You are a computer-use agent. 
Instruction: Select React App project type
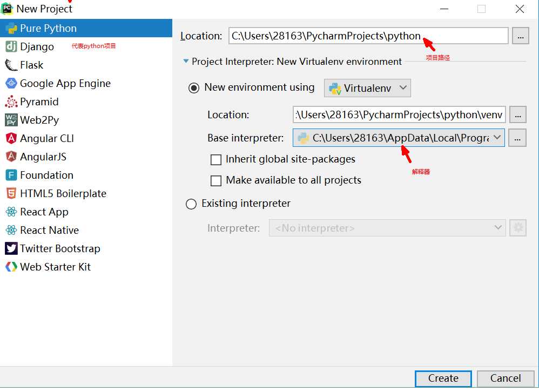pyautogui.click(x=86, y=212)
